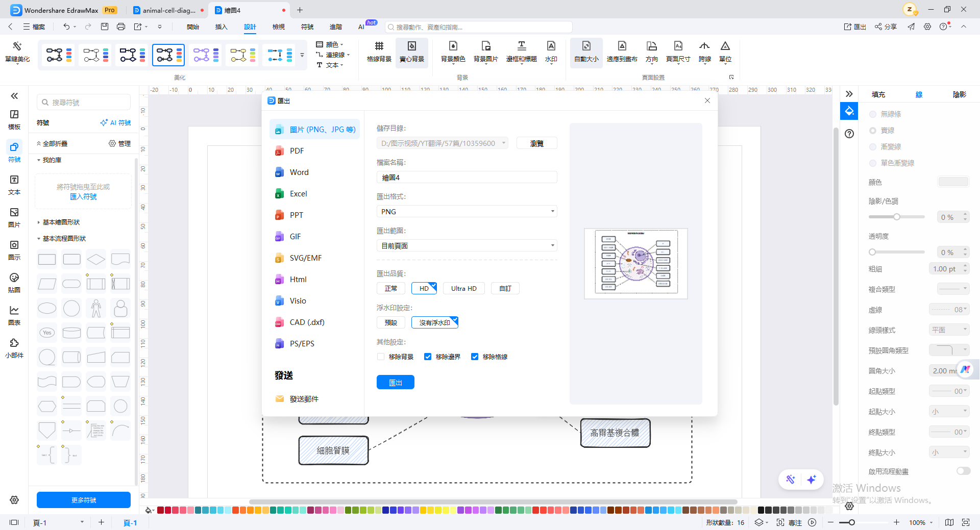Open the 連接線 connector style dropdown
Viewport: 980px width, 530px height.
333,55
